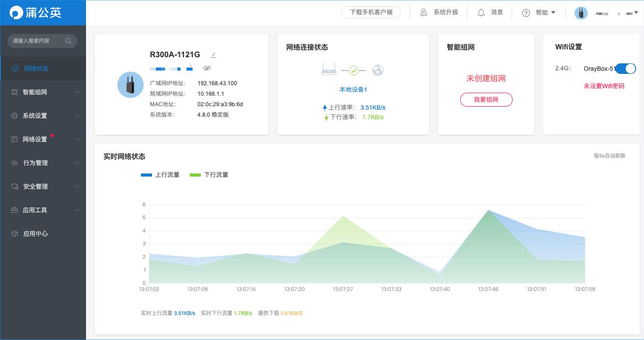This screenshot has height=340, width=644.
Task: Click the 消息 notification bell icon
Action: [481, 12]
